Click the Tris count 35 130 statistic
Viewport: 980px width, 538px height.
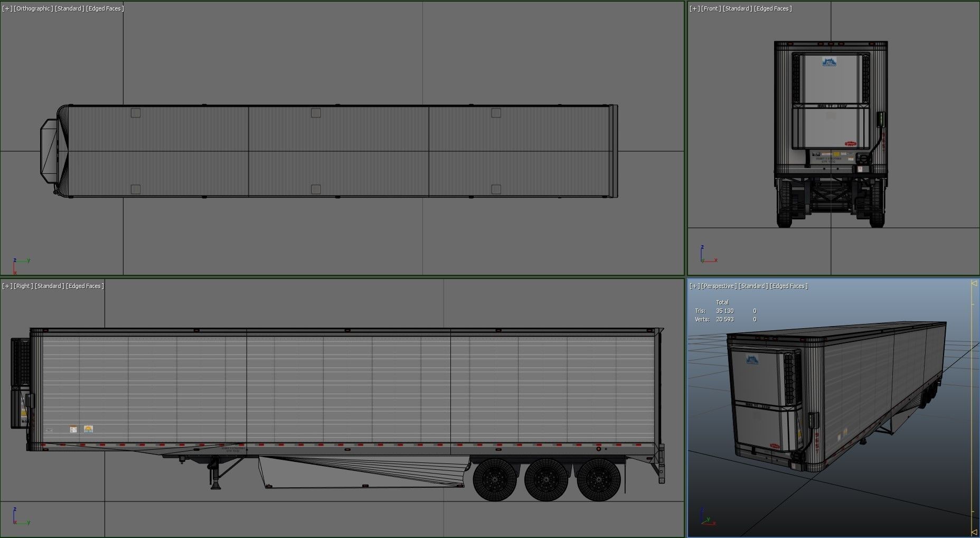coord(724,311)
